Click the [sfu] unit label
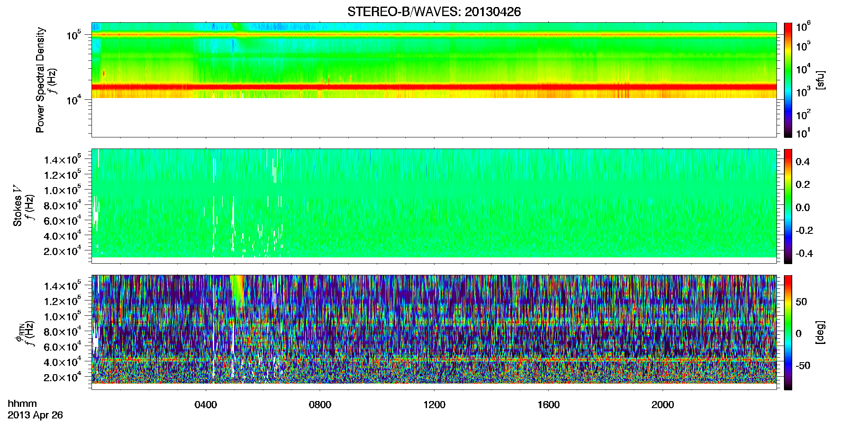The height and width of the screenshot is (447, 868). [x=821, y=80]
